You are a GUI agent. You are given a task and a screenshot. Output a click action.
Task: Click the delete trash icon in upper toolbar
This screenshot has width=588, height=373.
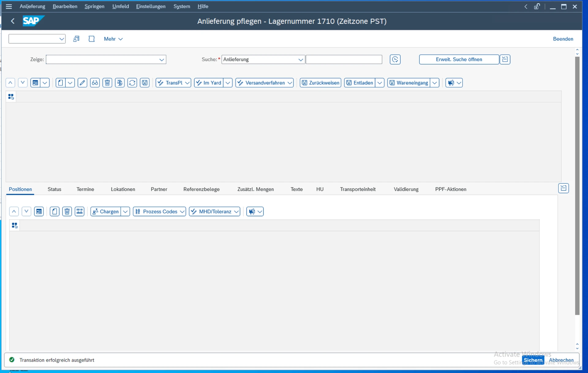click(107, 83)
